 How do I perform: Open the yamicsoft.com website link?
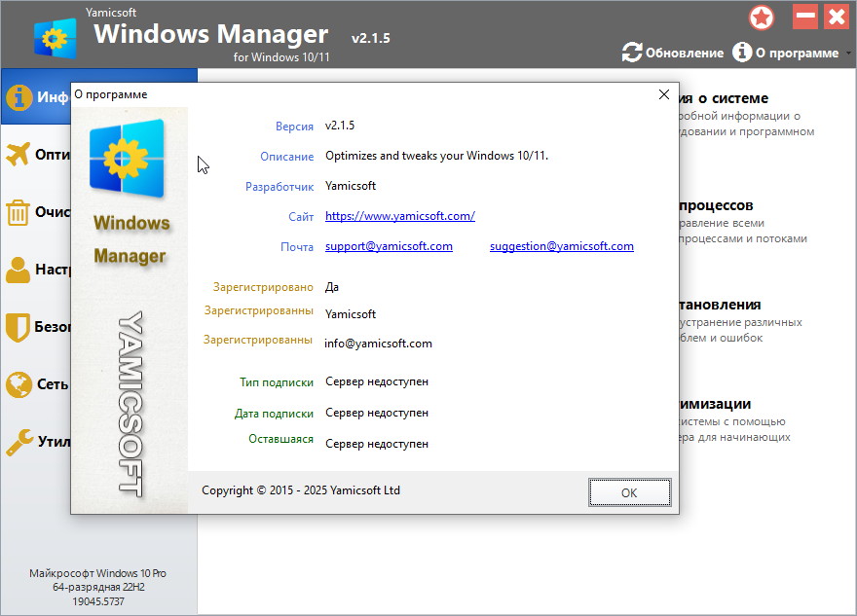click(x=400, y=216)
